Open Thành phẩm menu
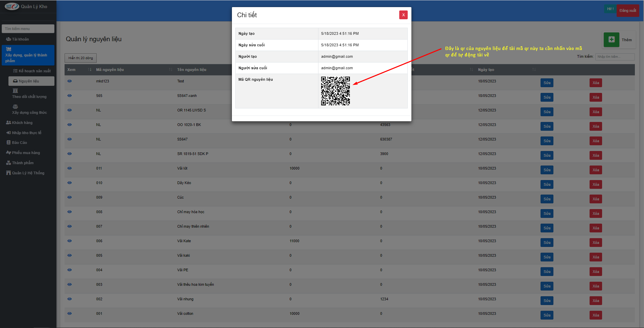Viewport: 644px width, 328px height. (x=28, y=163)
